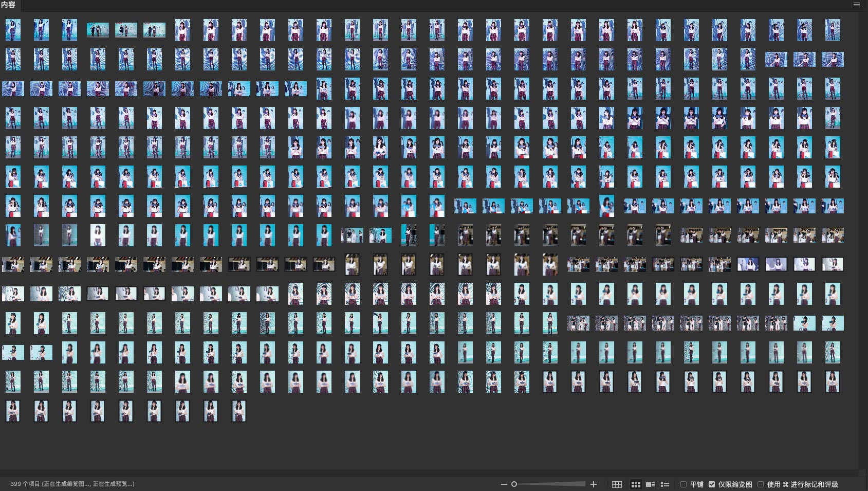
Task: Uncheck the 仅限缩览图 option
Action: [712, 484]
